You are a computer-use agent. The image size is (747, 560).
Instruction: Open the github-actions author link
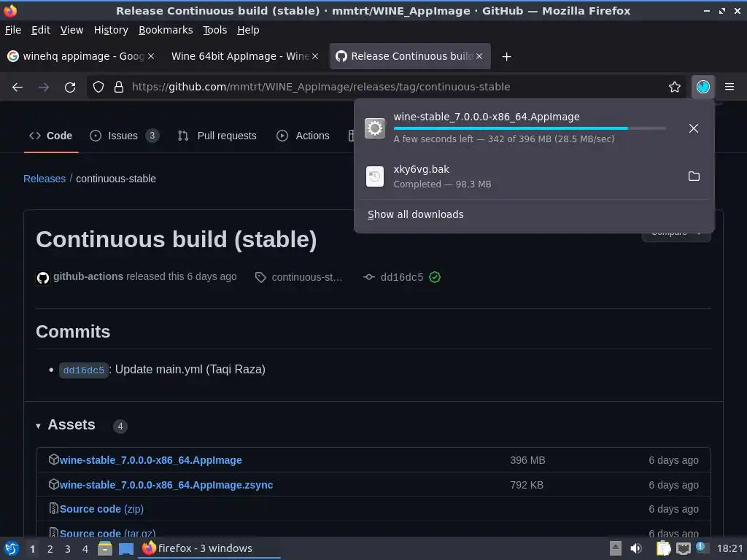pyautogui.click(x=88, y=276)
